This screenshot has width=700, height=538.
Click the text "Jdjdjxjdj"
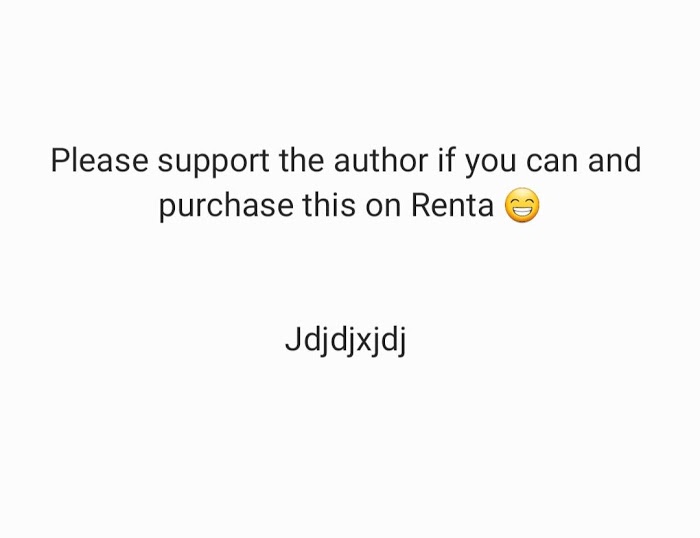346,342
